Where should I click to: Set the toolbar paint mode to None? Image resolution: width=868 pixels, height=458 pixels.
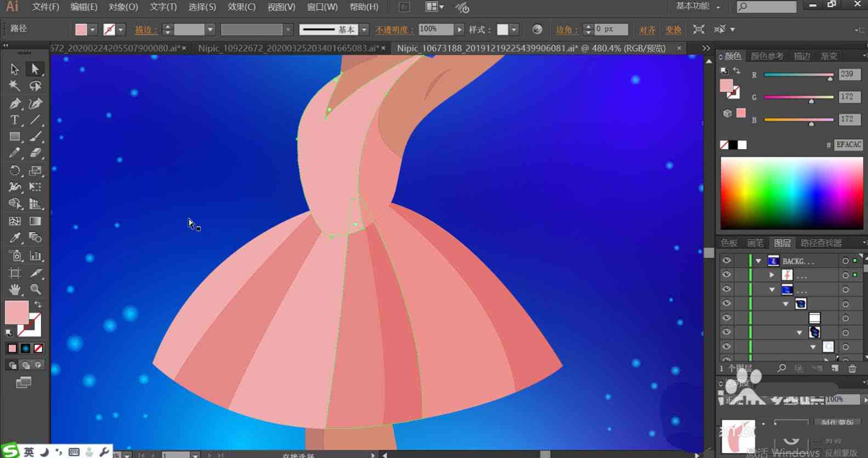(x=38, y=348)
